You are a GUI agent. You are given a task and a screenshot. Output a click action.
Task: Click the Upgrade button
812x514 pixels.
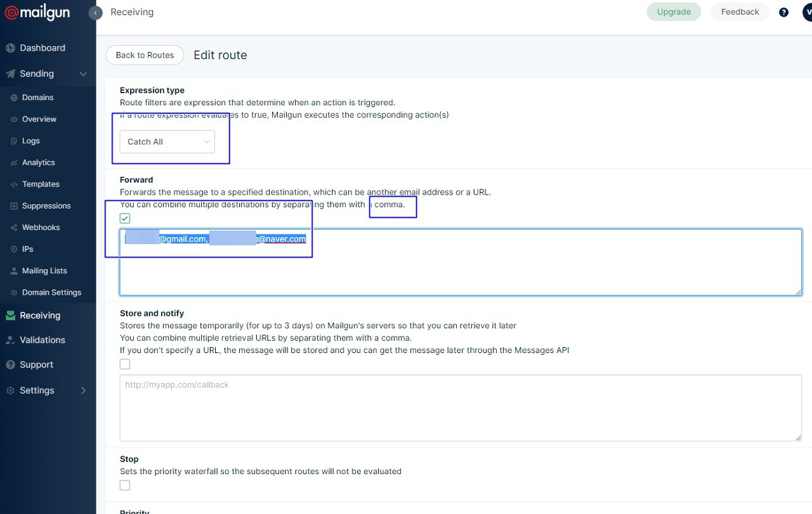[x=674, y=12]
